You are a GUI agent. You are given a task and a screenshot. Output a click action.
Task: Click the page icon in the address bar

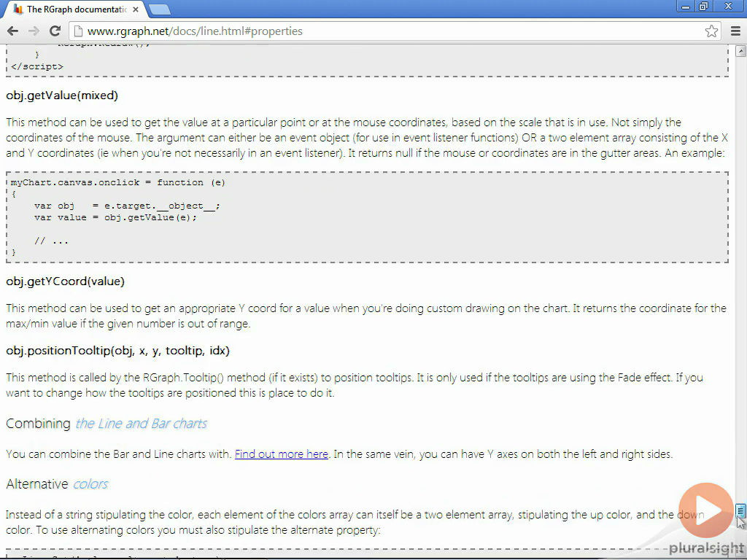click(78, 31)
